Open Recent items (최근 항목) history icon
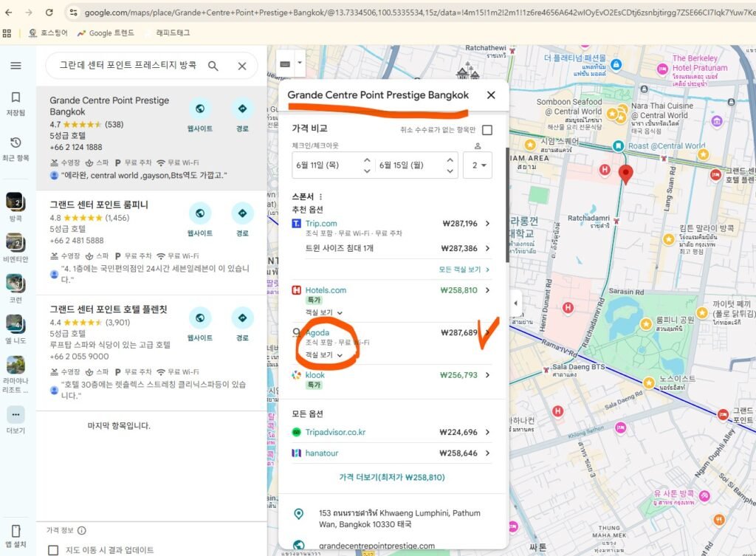756x556 pixels. click(16, 143)
